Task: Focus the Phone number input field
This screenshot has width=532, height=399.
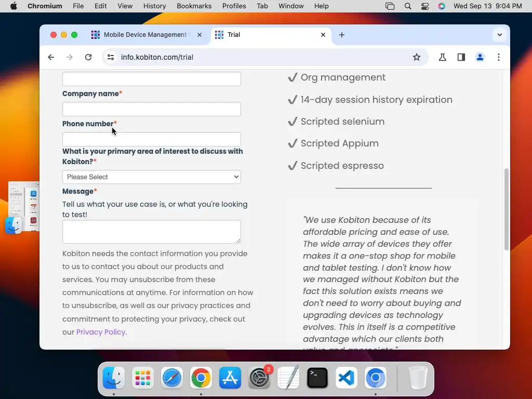Action: pos(152,139)
